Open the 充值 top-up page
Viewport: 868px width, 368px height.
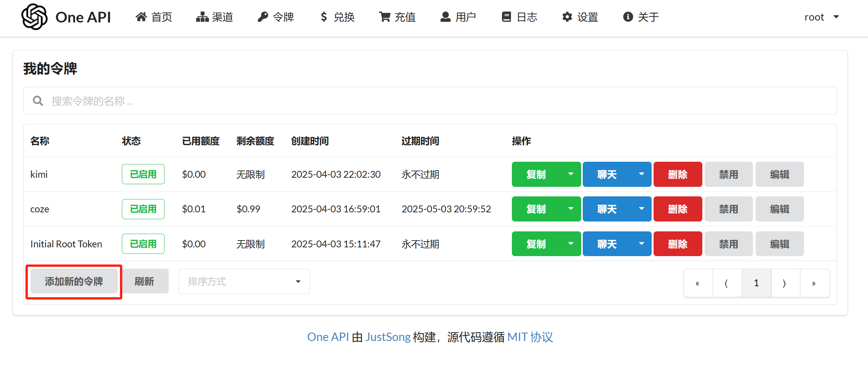pyautogui.click(x=397, y=17)
